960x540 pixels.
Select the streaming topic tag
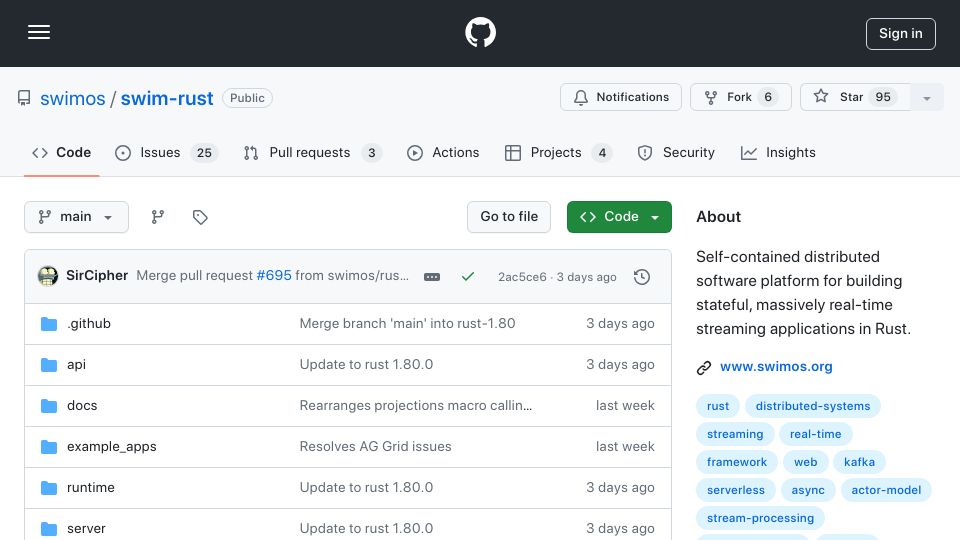[x=735, y=434]
